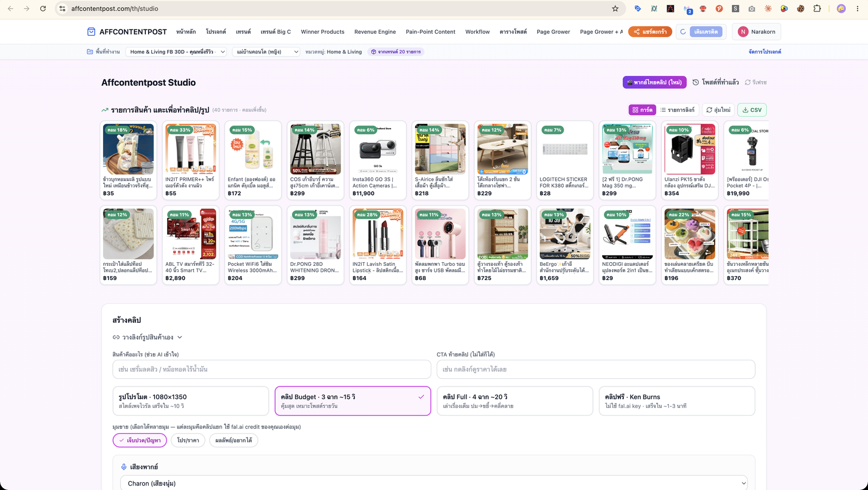Open the red robot extension
This screenshot has height=490, width=868.
[703, 9]
